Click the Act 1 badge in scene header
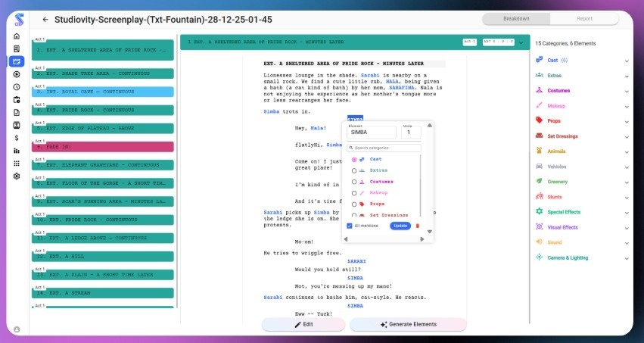The image size is (644, 343). 469,42
